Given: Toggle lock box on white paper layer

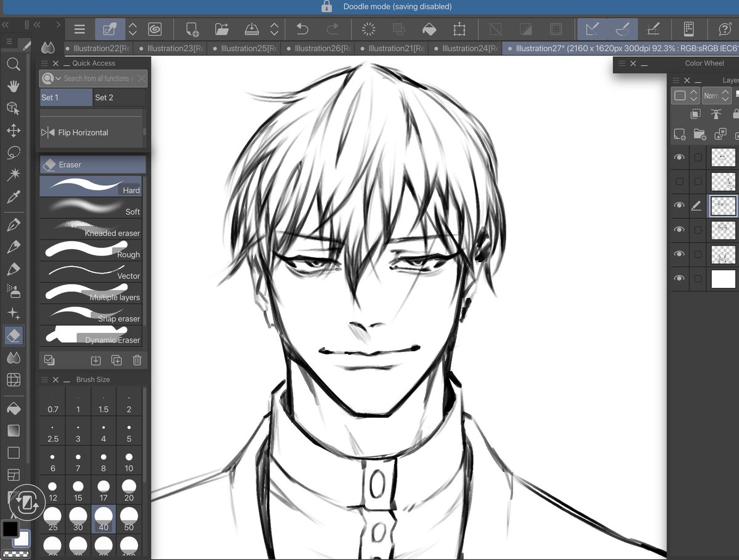Looking at the screenshot, I should pyautogui.click(x=698, y=278).
